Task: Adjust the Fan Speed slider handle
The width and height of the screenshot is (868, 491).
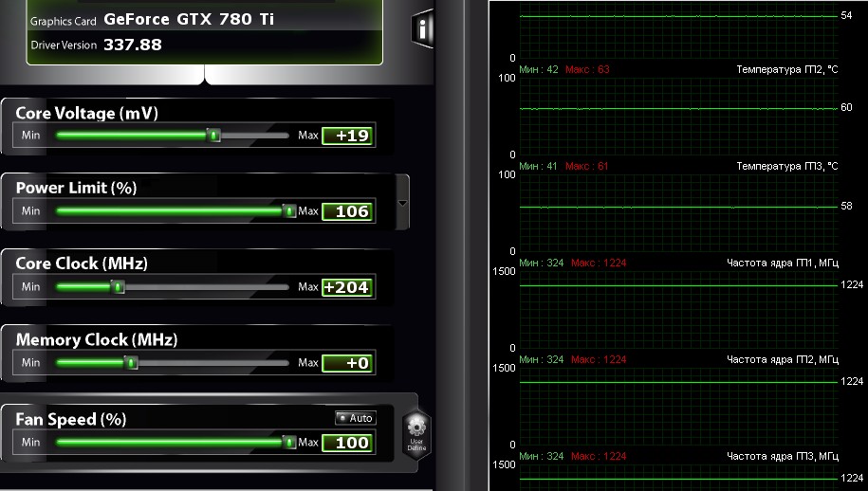Action: point(289,442)
